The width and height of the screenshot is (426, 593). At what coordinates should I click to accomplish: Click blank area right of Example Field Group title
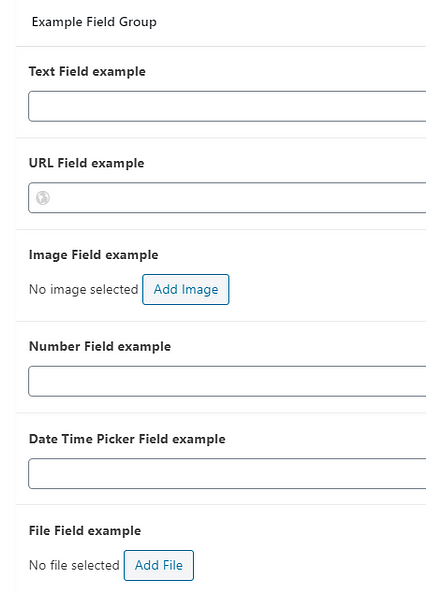(291, 22)
